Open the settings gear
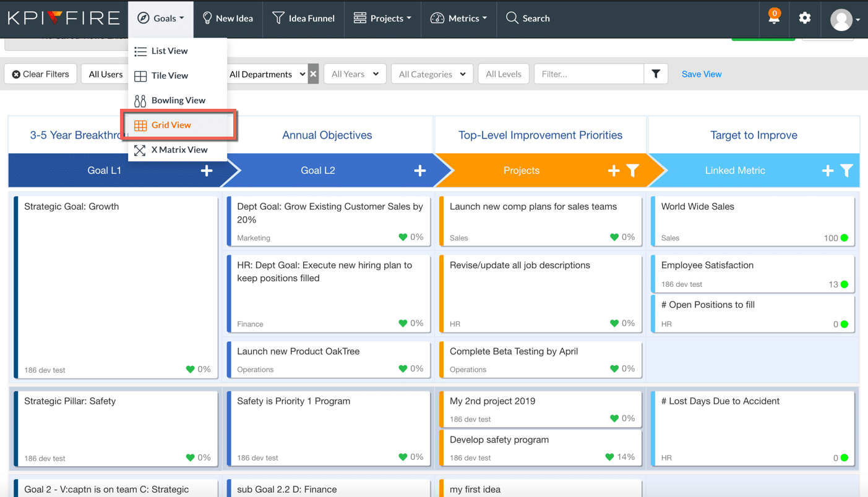 tap(804, 18)
